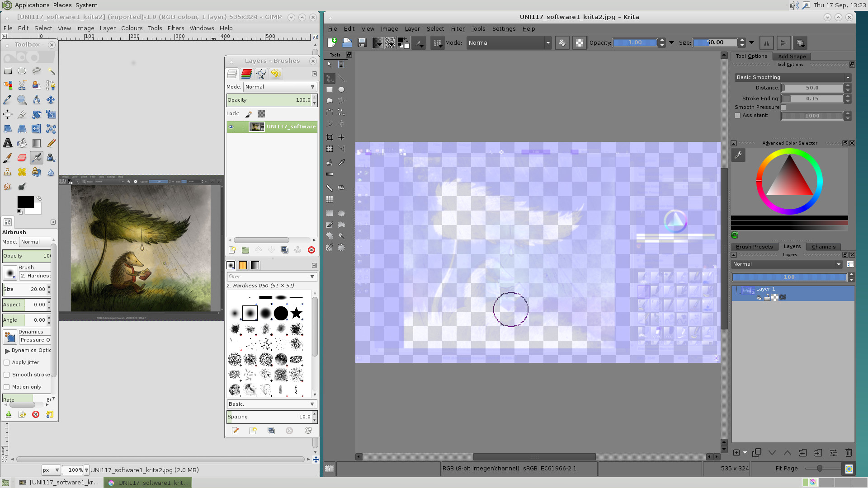
Task: Switch to the Channels tab
Action: point(823,247)
